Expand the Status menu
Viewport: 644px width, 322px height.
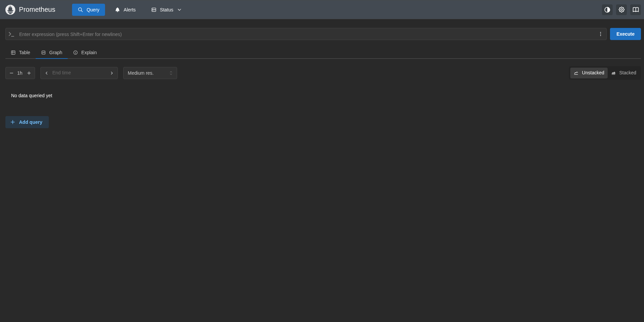point(166,10)
